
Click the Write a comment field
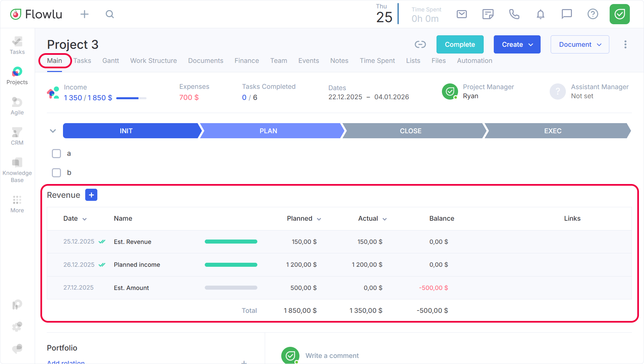tap(332, 356)
